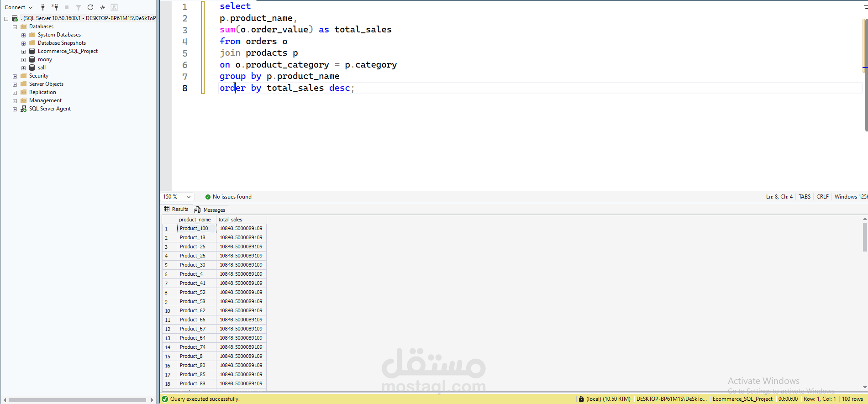Click Query executed successfully message
Viewport: 868px width, 404px height.
click(205, 399)
